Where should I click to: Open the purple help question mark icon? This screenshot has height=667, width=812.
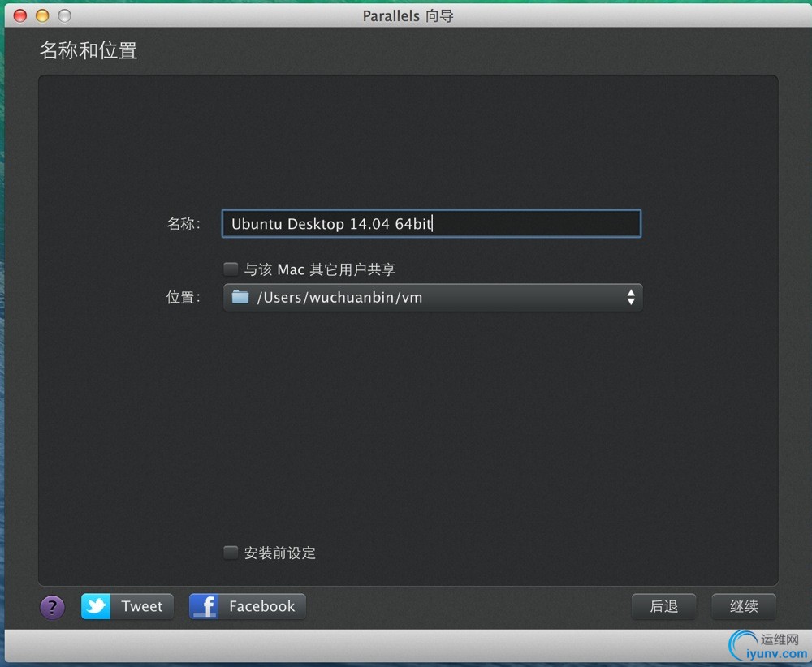(52, 606)
